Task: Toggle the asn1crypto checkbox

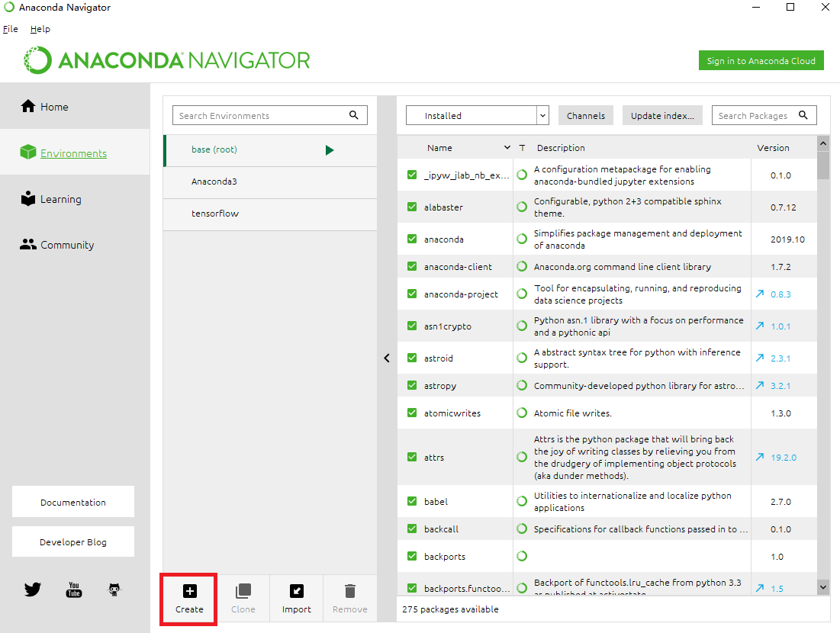Action: coord(412,326)
